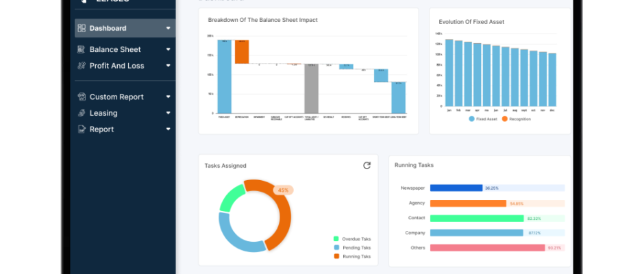Click the 87.12% value
This screenshot has height=274, width=644.
tap(534, 233)
